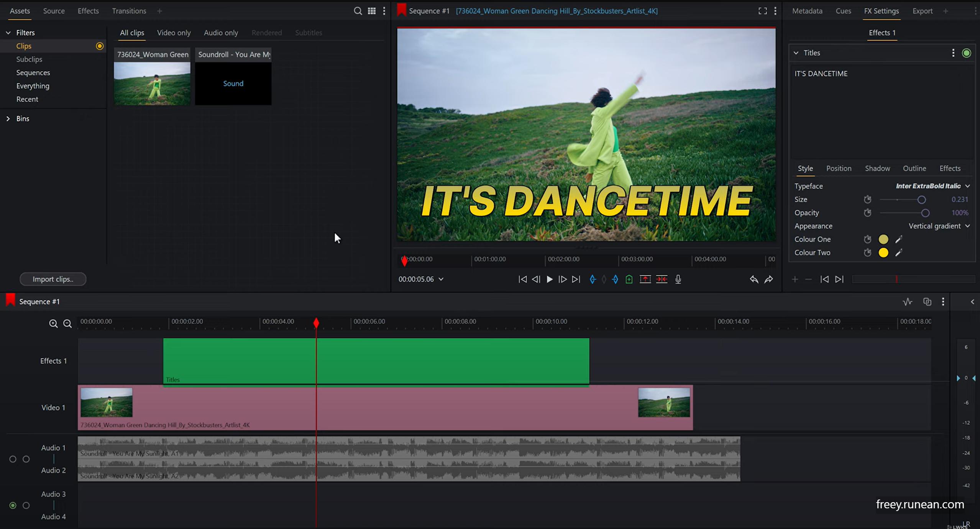Image resolution: width=980 pixels, height=529 pixels.
Task: Open the Shadow tab in Titles
Action: [877, 169]
